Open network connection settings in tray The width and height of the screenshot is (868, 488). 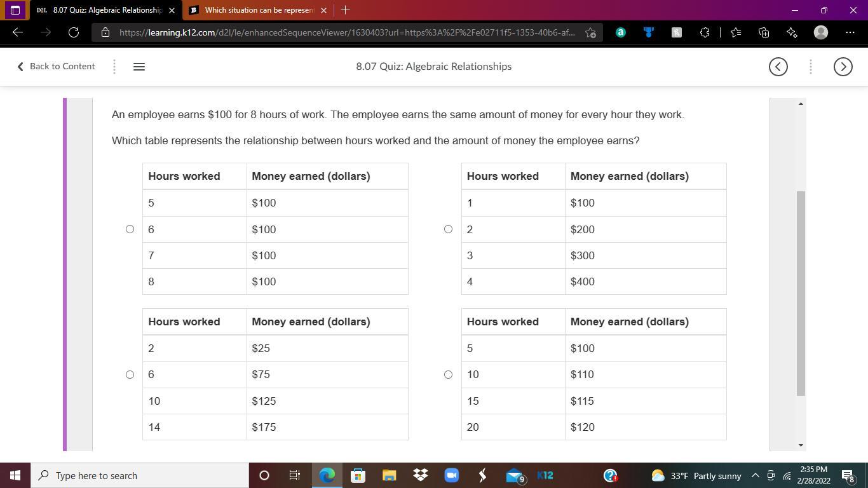pyautogui.click(x=787, y=475)
